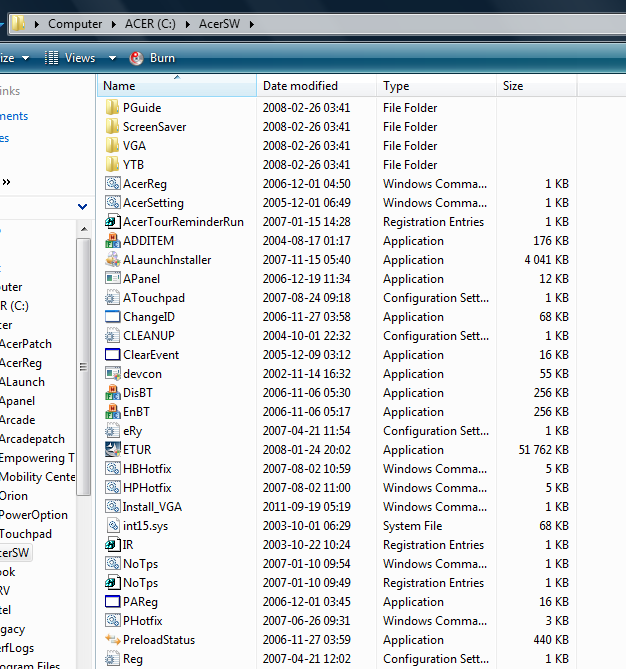Click AcerSW in the address breadcrumb
This screenshot has width=626, height=669.
click(219, 24)
